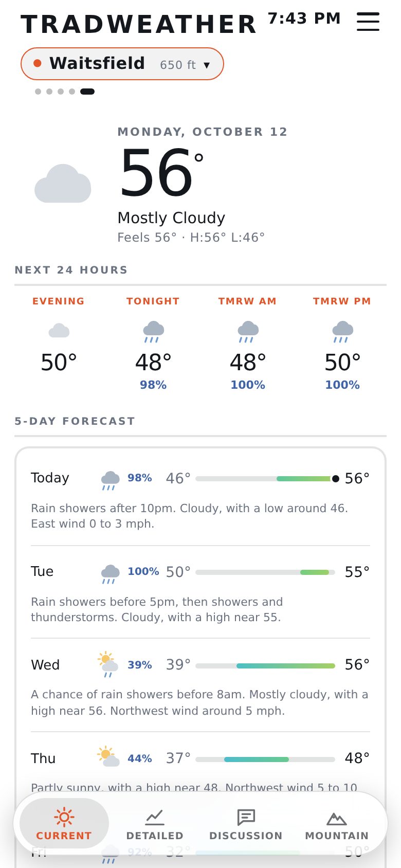401x868 pixels.
Task: Click the large mostly cloudy icon
Action: (63, 184)
